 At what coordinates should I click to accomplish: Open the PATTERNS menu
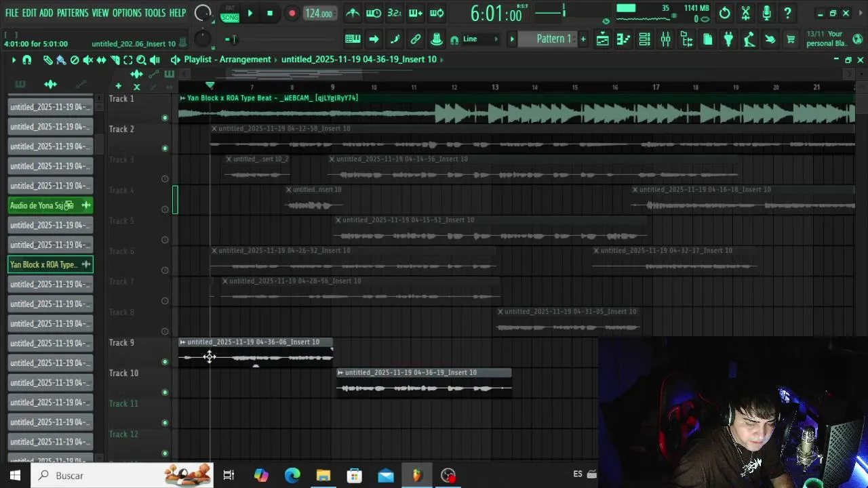pos(73,13)
